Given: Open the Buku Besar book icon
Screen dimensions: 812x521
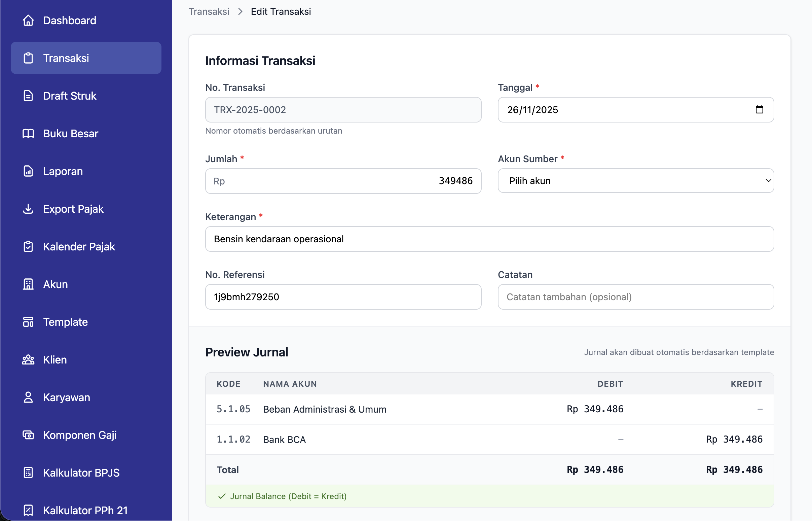Looking at the screenshot, I should pos(28,133).
